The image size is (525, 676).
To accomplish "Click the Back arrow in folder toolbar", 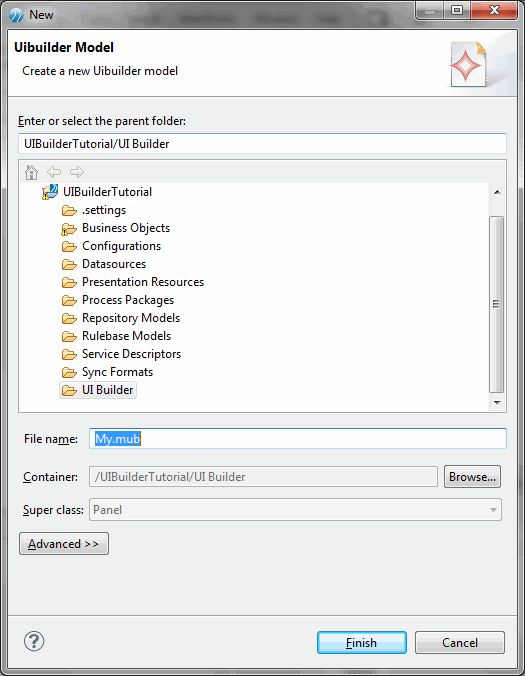I will [x=54, y=172].
